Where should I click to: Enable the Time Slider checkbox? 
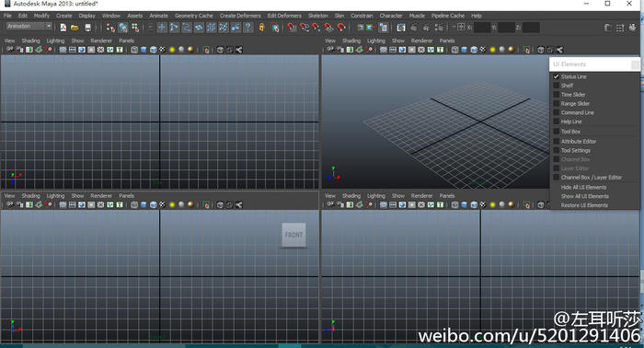click(x=556, y=95)
